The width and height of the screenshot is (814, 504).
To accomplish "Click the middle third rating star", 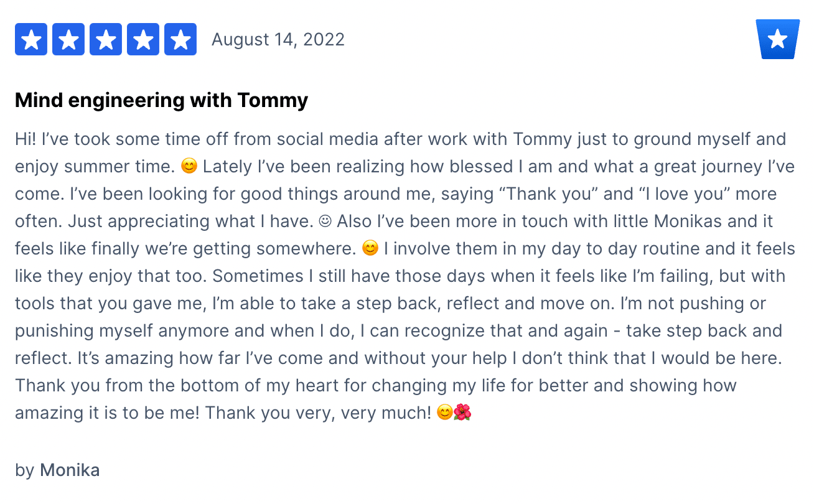I will coord(106,39).
